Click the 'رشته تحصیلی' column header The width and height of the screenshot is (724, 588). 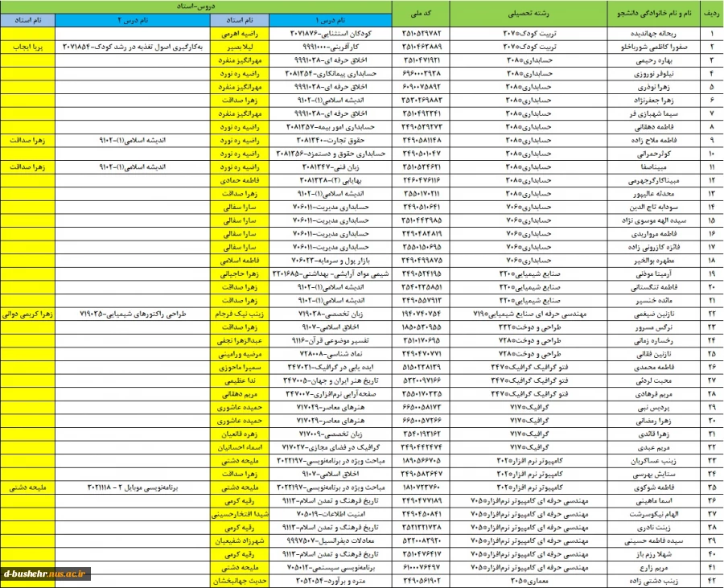tap(529, 14)
